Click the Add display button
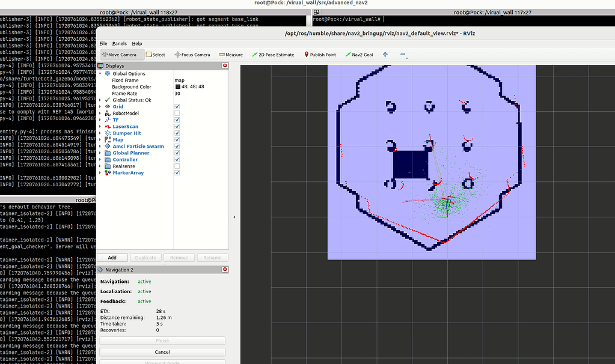The image size is (615, 364). click(112, 257)
